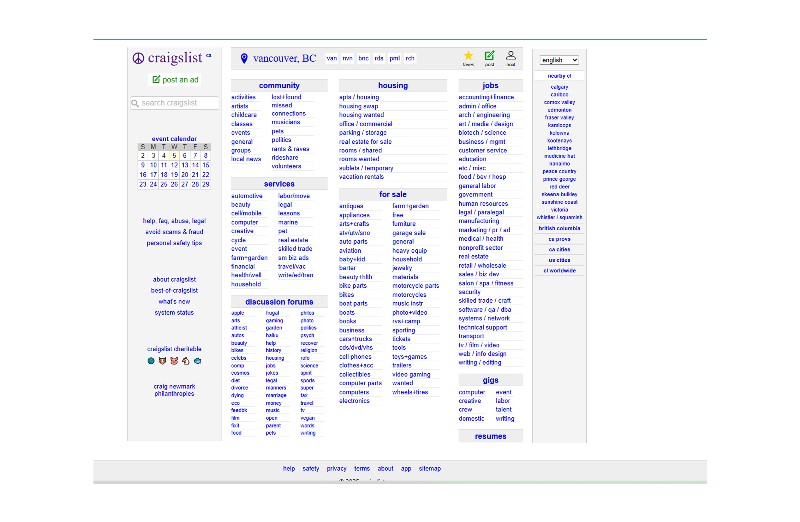This screenshot has width=800, height=522.
Task: Select the rch subarea tab
Action: tap(410, 58)
